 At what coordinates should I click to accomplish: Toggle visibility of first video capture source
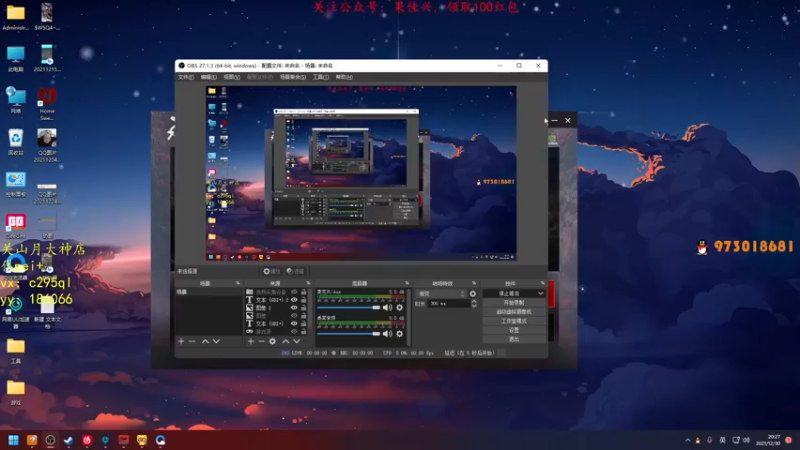(294, 292)
